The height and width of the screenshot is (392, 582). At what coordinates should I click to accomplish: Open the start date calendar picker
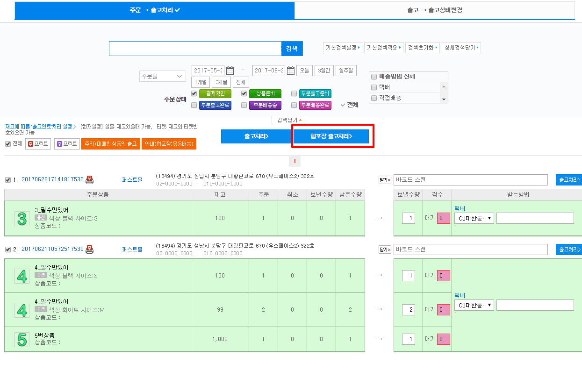tap(230, 71)
